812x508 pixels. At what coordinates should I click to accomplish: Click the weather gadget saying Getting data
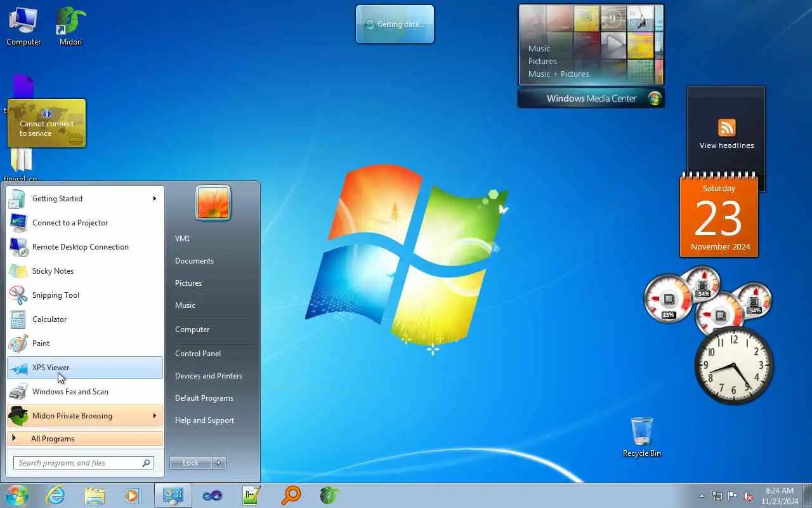[395, 24]
